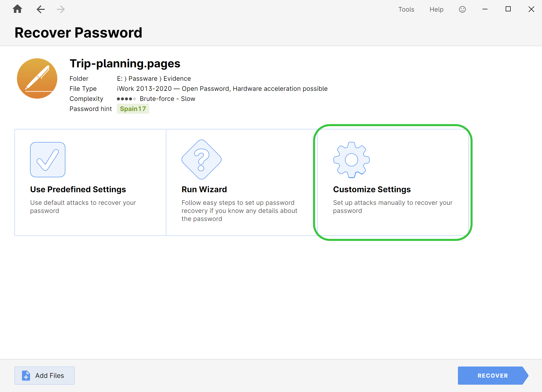The image size is (542, 392).
Task: Maximize the application window
Action: 508,9
